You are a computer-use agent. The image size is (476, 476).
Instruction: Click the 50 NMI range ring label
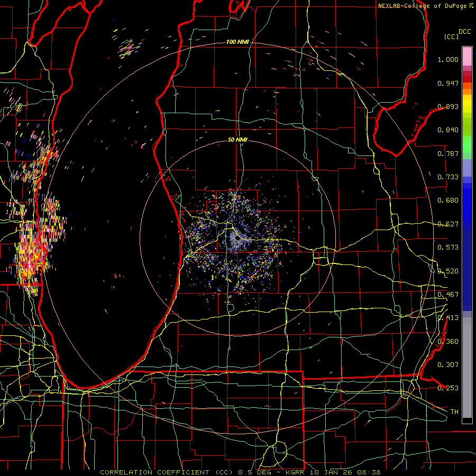237,140
